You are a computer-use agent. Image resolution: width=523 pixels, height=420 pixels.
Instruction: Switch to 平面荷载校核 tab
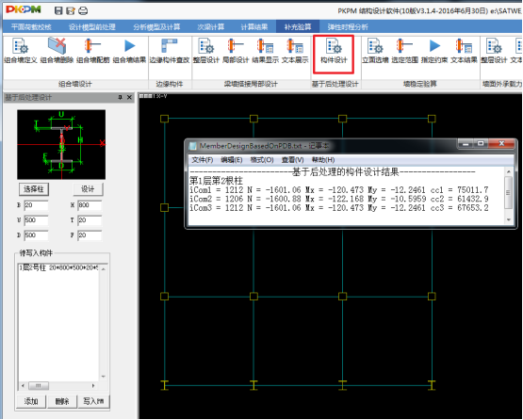click(31, 27)
